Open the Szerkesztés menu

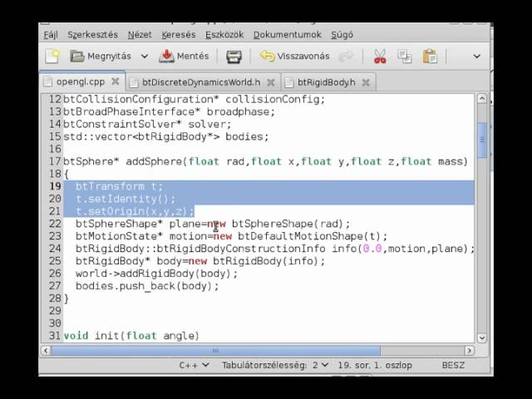pyautogui.click(x=92, y=35)
